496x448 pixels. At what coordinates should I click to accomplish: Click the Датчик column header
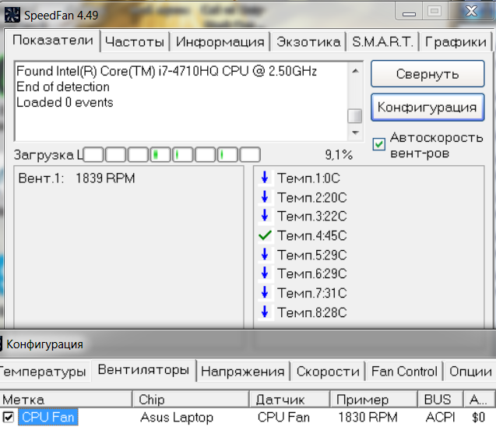tap(290, 399)
